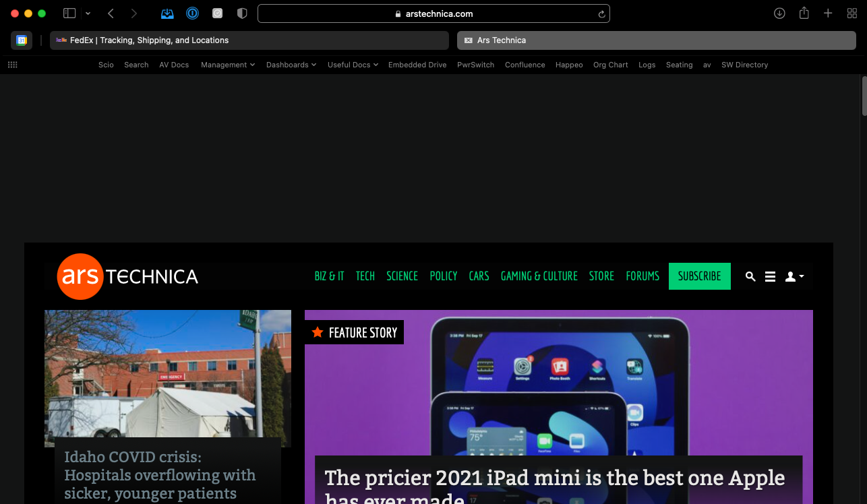Click the gray square extension icon
Viewport: 867px width, 504px height.
(x=217, y=13)
